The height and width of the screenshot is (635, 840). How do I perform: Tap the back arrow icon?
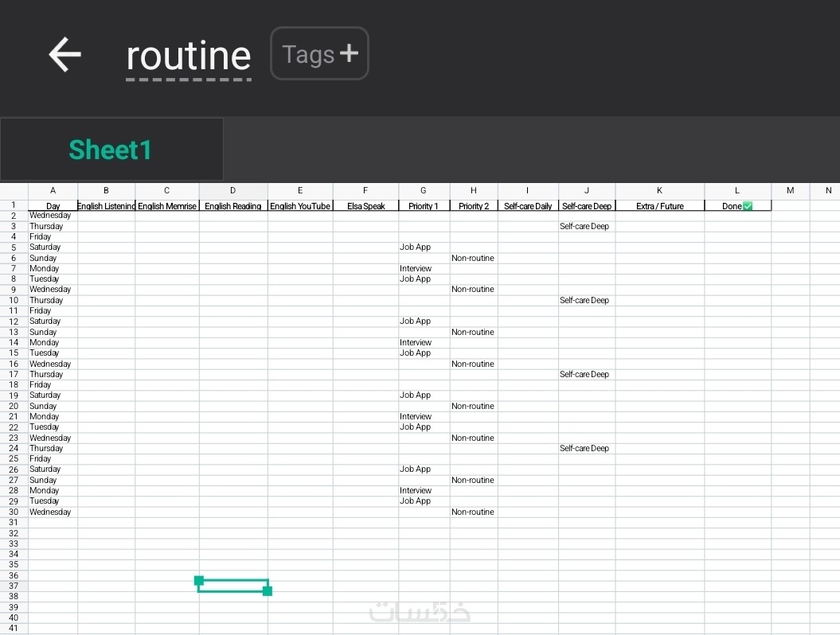[64, 54]
